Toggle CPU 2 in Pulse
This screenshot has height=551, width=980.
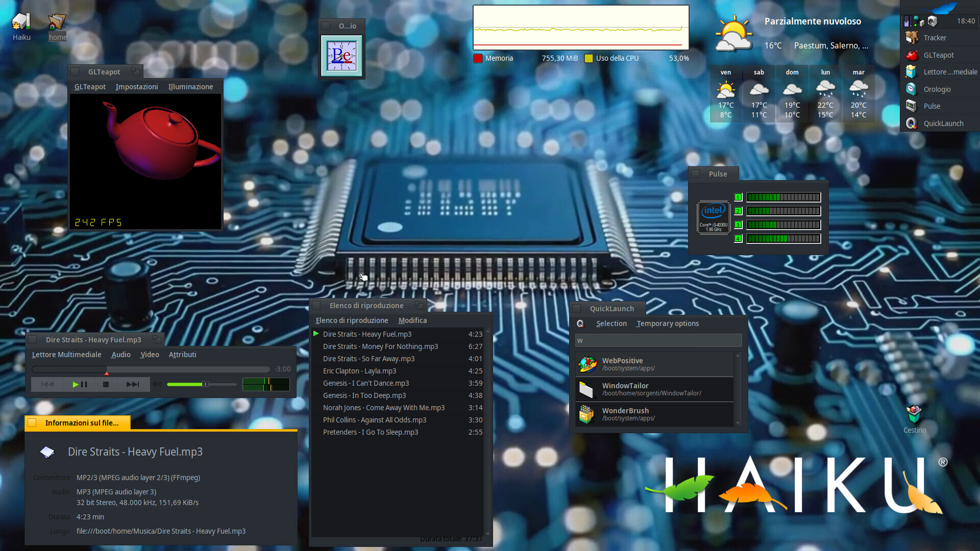point(738,211)
